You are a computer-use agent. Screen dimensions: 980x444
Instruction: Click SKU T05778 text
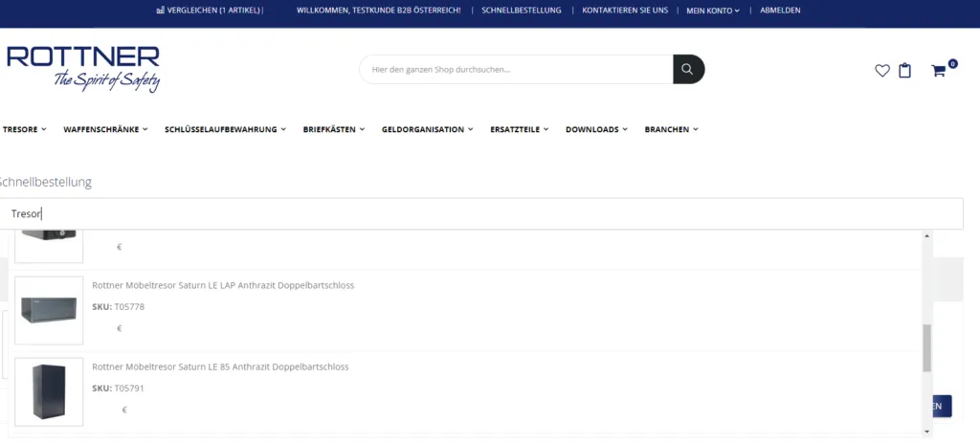[118, 307]
